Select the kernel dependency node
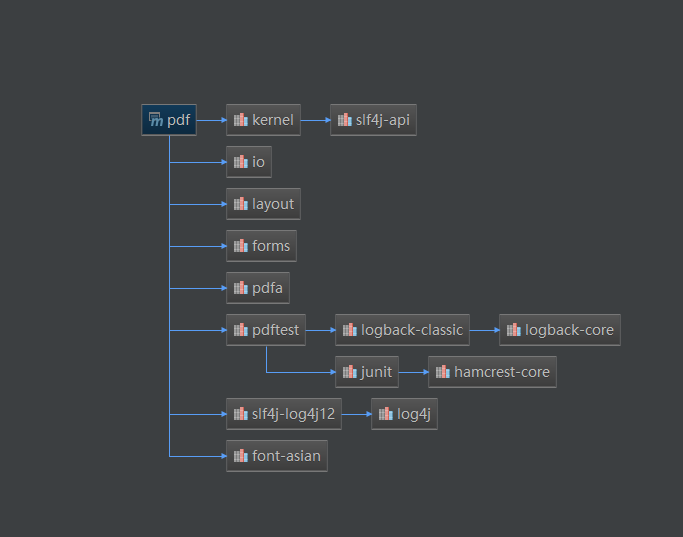 coord(263,120)
